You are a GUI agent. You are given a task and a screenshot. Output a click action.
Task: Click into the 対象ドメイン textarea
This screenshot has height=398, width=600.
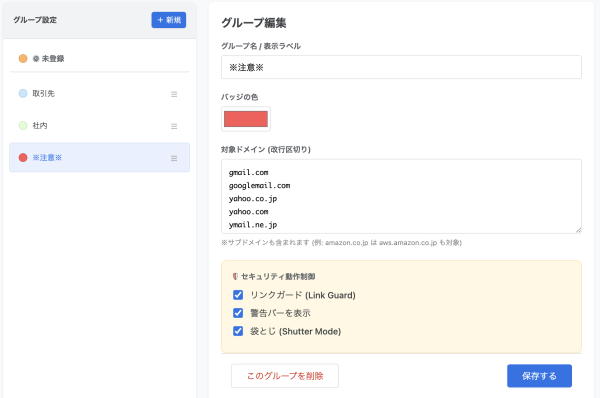click(401, 196)
